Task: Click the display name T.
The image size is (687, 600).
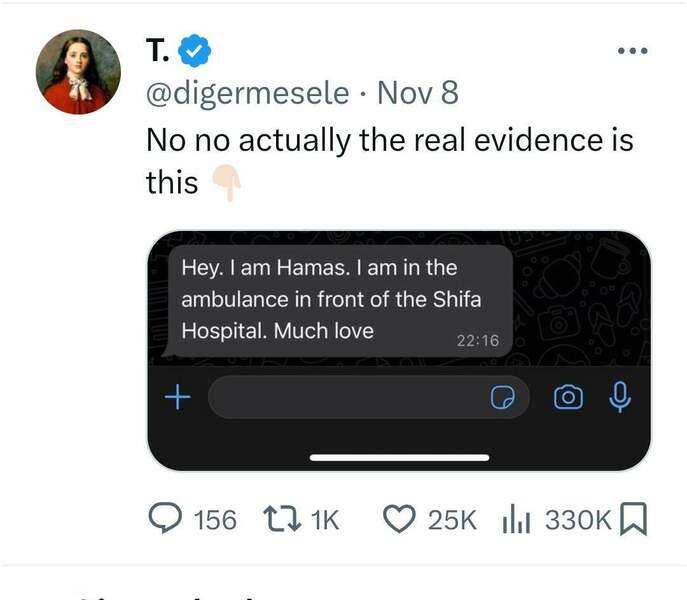Action: (x=158, y=49)
